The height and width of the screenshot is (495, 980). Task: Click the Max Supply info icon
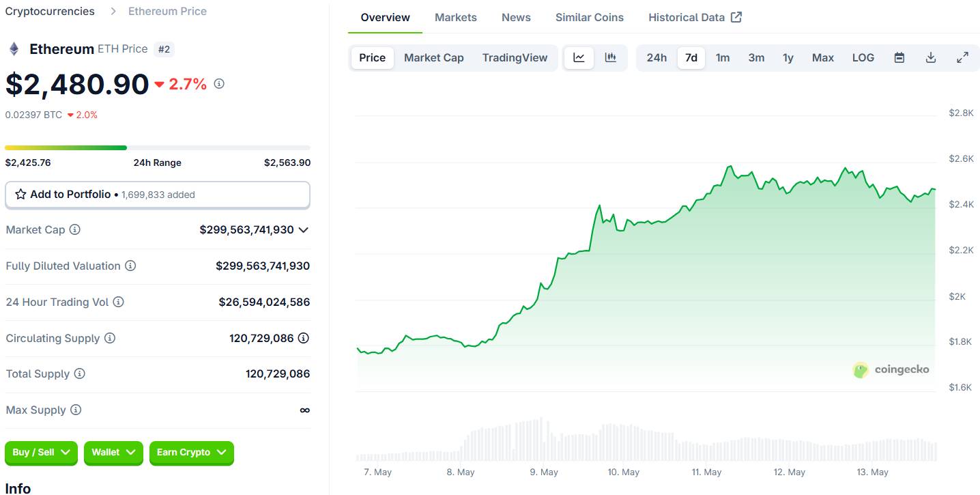click(x=76, y=410)
